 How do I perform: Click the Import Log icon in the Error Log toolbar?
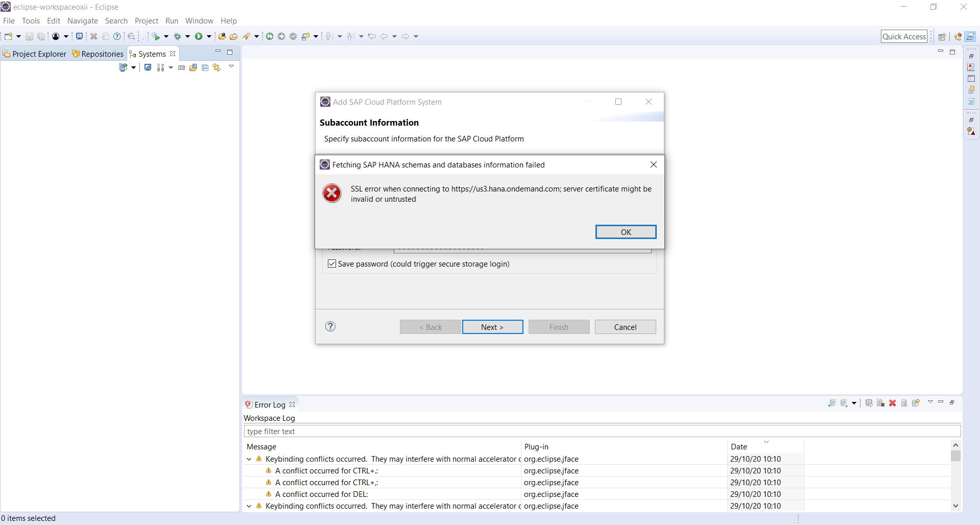pos(844,403)
